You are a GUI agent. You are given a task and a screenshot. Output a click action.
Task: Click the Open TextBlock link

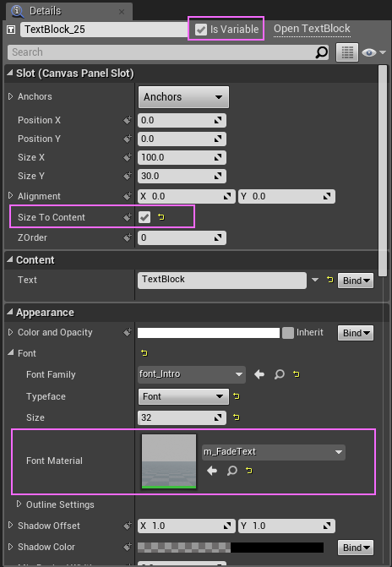tap(312, 29)
